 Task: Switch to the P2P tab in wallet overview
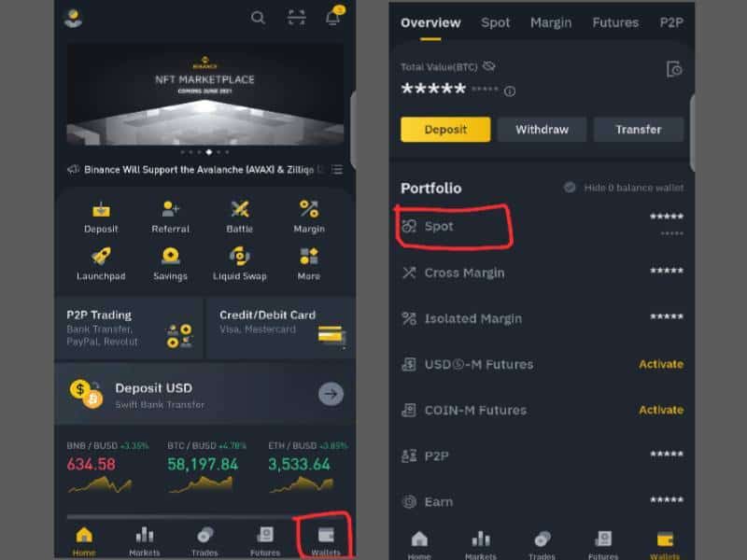click(x=671, y=22)
